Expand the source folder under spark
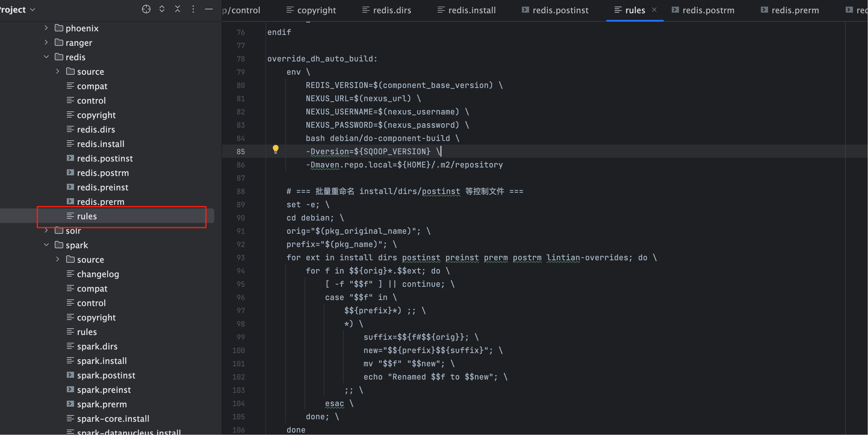Image resolution: width=868 pixels, height=435 pixels. tap(57, 260)
